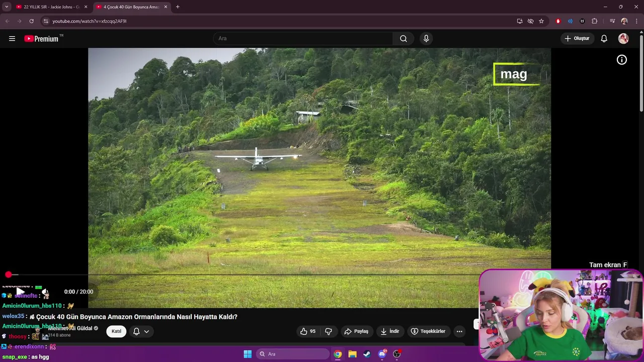Open the blue sound waves extension

pyautogui.click(x=570, y=21)
